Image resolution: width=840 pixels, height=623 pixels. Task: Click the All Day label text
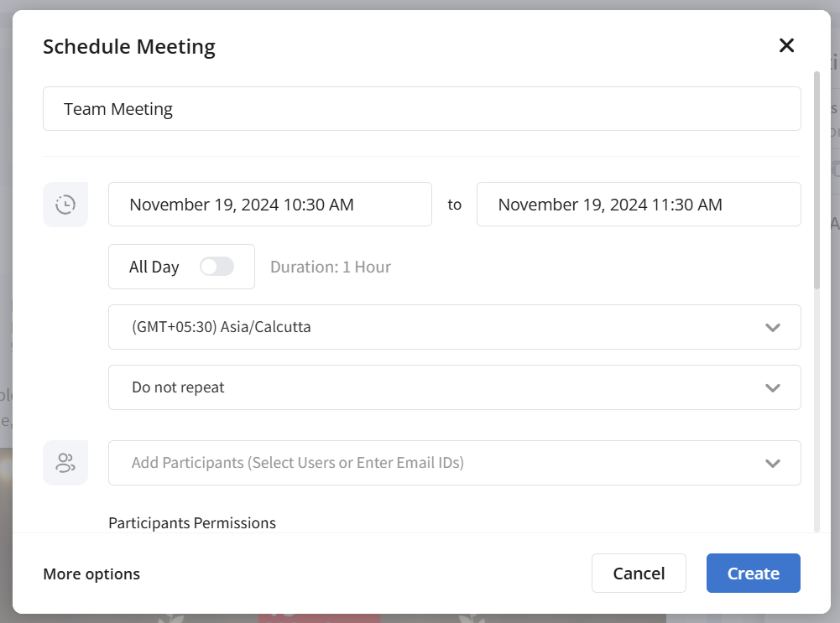pyautogui.click(x=154, y=267)
